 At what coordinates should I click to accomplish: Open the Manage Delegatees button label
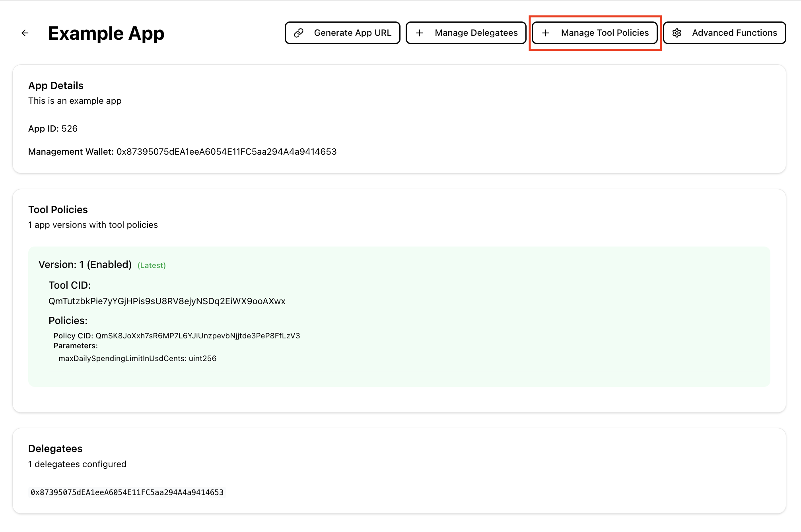(x=476, y=33)
